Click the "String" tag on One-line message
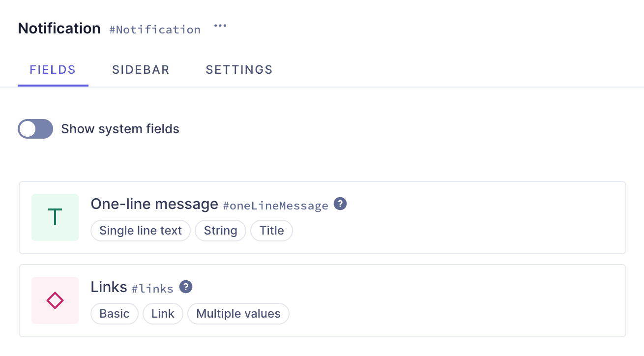The height and width of the screenshot is (356, 644). [220, 230]
